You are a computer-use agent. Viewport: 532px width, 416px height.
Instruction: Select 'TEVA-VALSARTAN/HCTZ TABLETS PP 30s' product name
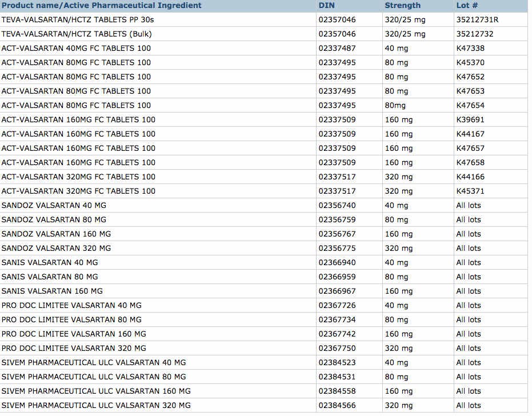78,19
